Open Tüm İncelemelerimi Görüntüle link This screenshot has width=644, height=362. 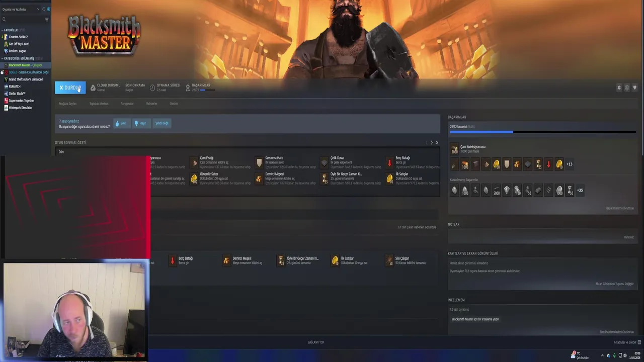617,332
